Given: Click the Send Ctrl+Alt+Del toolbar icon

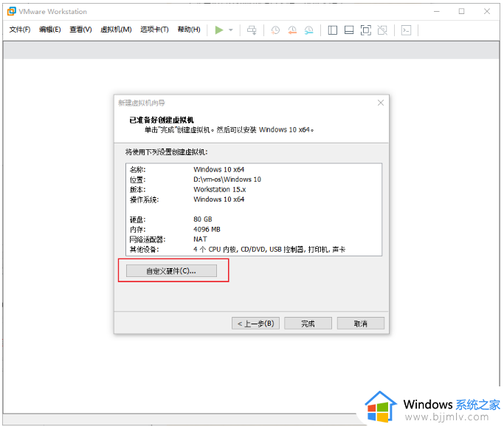Looking at the screenshot, I should click(x=252, y=30).
